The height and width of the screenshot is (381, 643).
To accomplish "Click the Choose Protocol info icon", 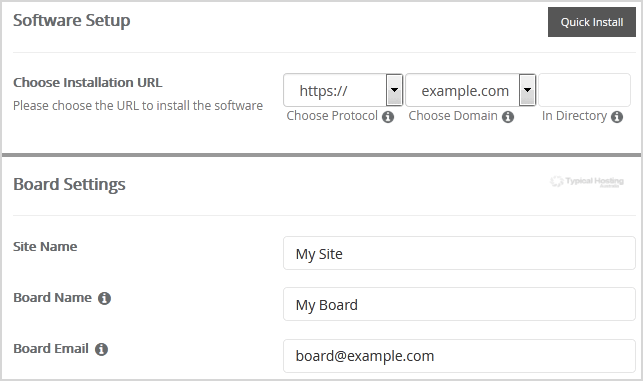I will tap(388, 117).
